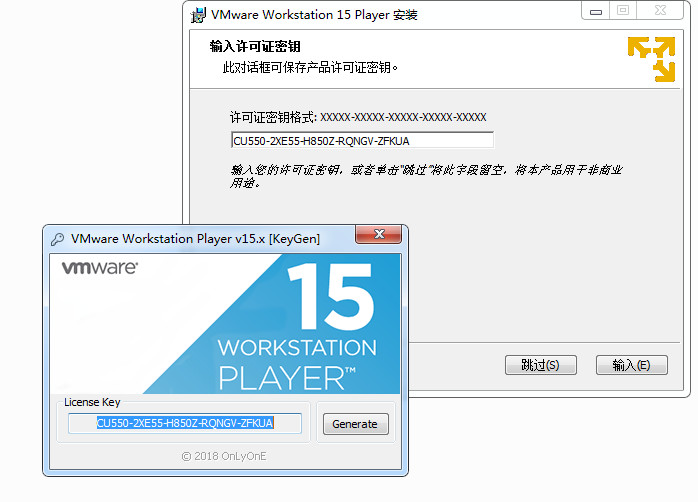Close the VMware installer window
This screenshot has height=502, width=698.
660,10
